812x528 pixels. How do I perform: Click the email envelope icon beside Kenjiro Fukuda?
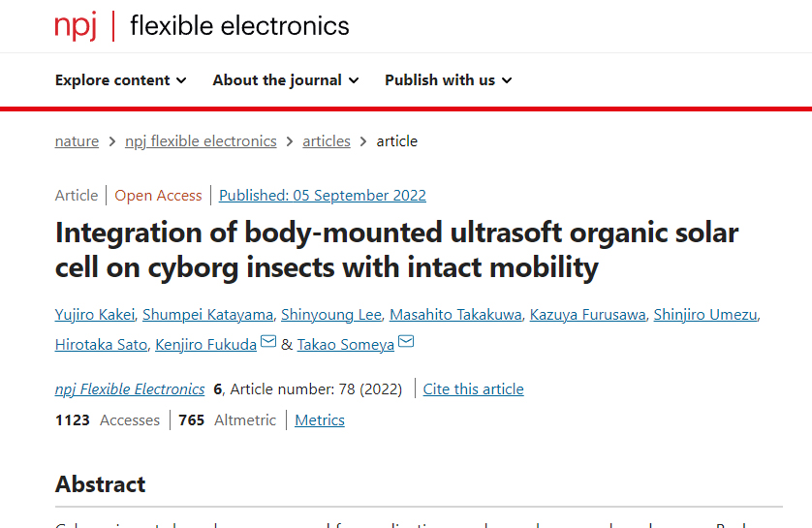click(x=267, y=343)
